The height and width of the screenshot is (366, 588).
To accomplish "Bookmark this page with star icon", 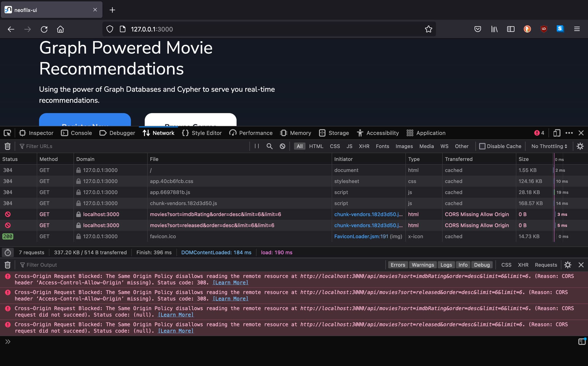I will coord(428,29).
